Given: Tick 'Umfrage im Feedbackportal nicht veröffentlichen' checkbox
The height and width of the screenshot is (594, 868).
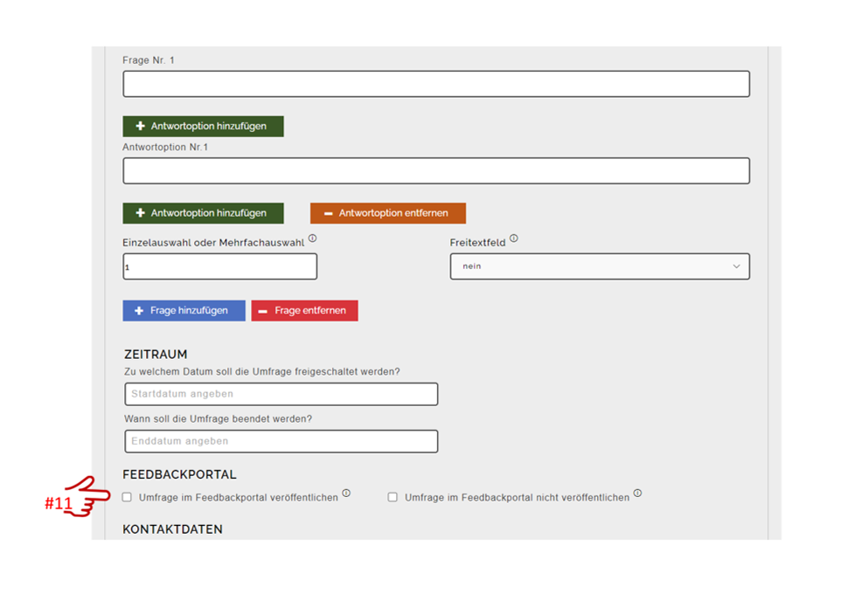Looking at the screenshot, I should [392, 497].
